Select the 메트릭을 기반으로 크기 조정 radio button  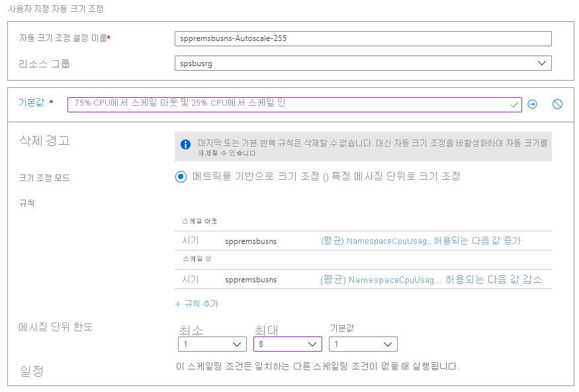[181, 176]
